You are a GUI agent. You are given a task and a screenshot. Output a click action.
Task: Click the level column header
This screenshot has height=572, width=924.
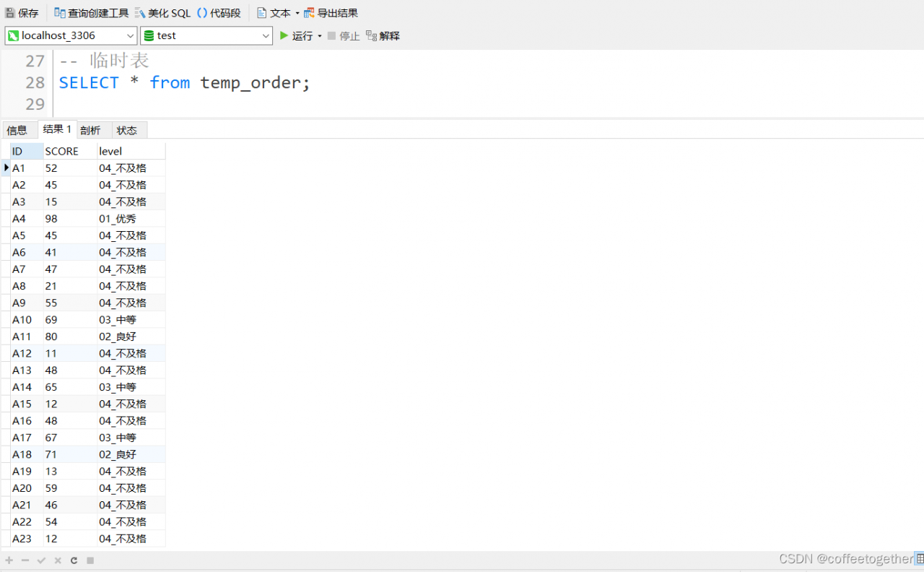click(x=131, y=151)
